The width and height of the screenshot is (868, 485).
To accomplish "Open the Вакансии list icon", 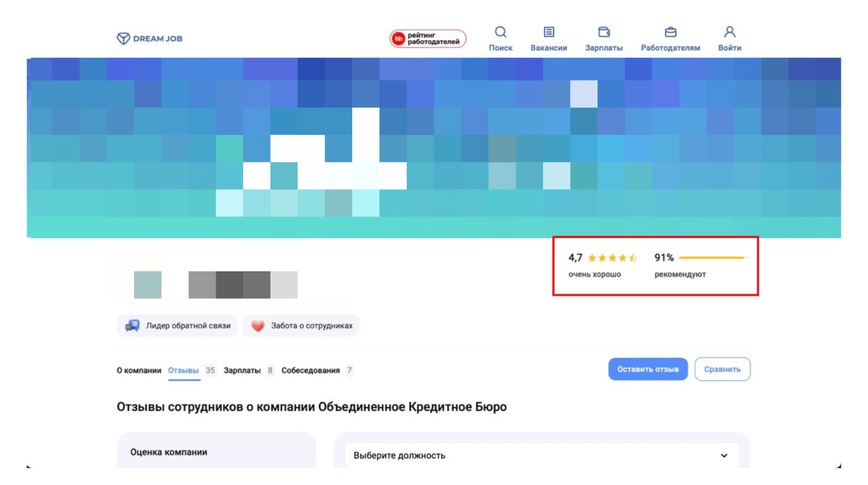I will pos(549,32).
